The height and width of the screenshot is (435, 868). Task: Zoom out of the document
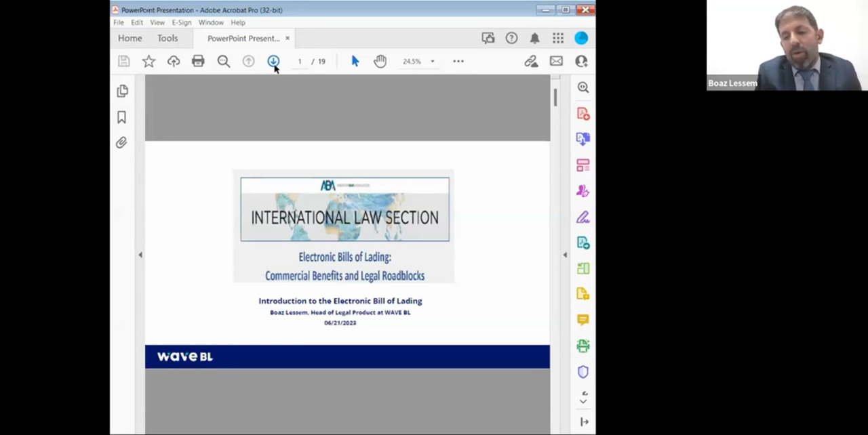pyautogui.click(x=223, y=61)
